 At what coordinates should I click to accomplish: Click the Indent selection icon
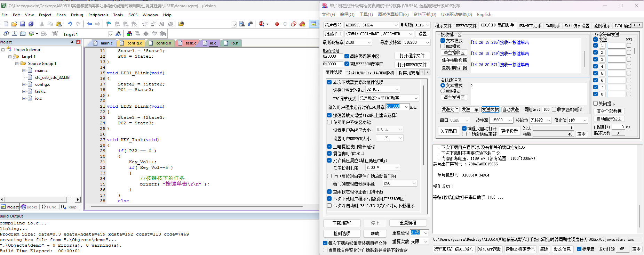coord(145,24)
